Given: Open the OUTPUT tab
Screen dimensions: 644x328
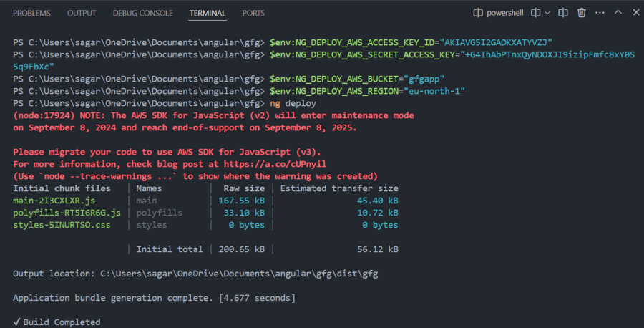Looking at the screenshot, I should pos(82,14).
